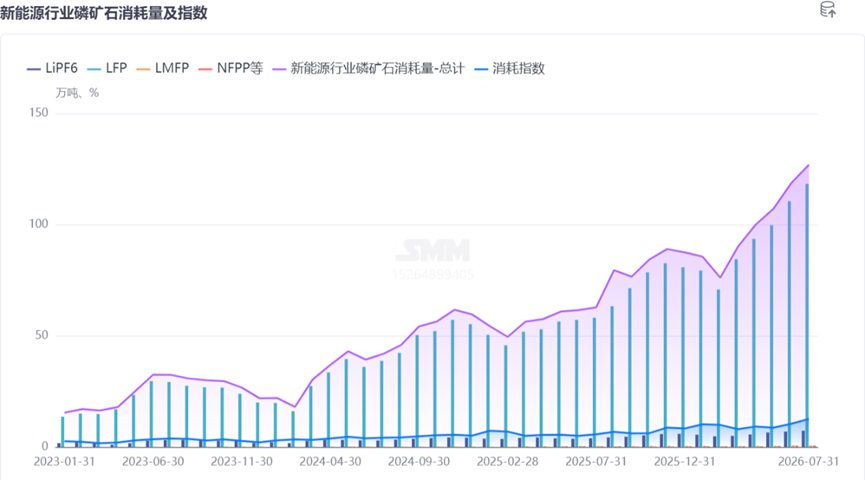
Task: Click the x-axis date 2024-09-30
Action: [419, 461]
